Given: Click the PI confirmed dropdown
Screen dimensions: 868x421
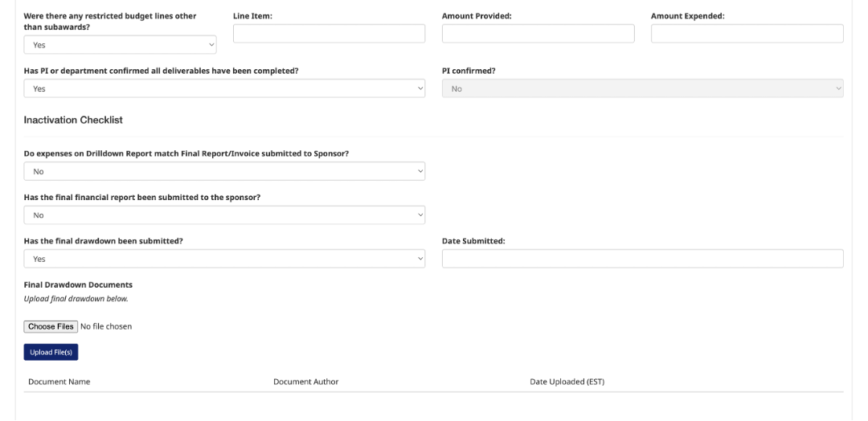Looking at the screenshot, I should click(x=642, y=89).
